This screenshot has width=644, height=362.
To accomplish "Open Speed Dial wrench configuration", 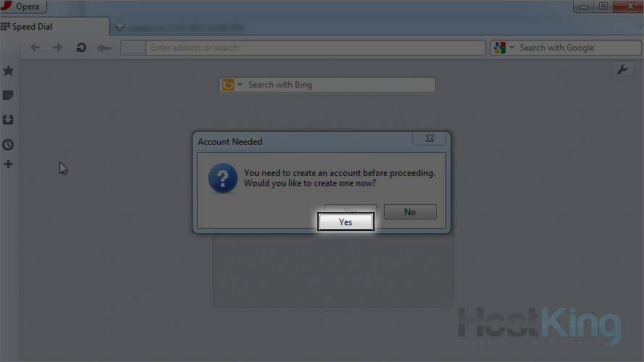I will (623, 70).
